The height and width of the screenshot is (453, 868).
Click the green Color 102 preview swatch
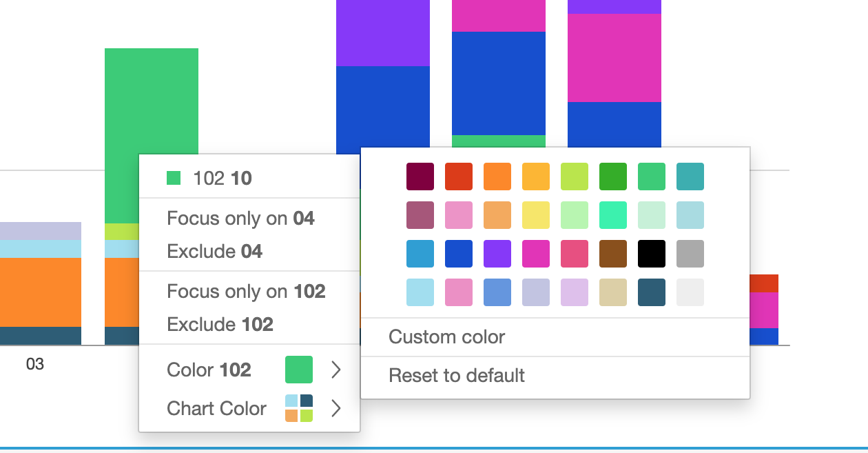299,370
